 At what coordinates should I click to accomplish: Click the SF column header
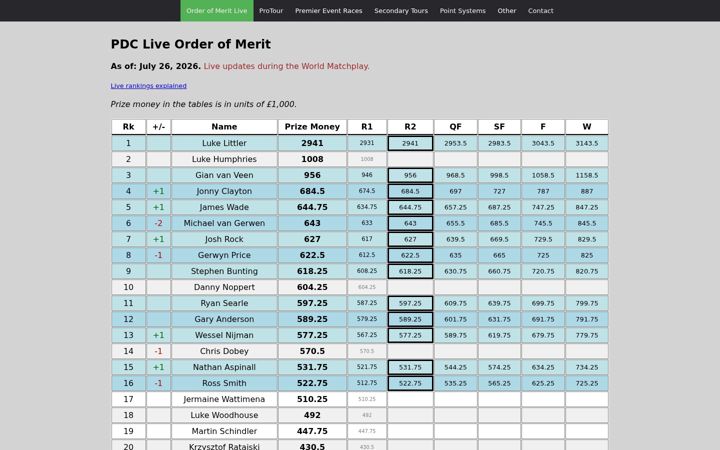coord(499,127)
